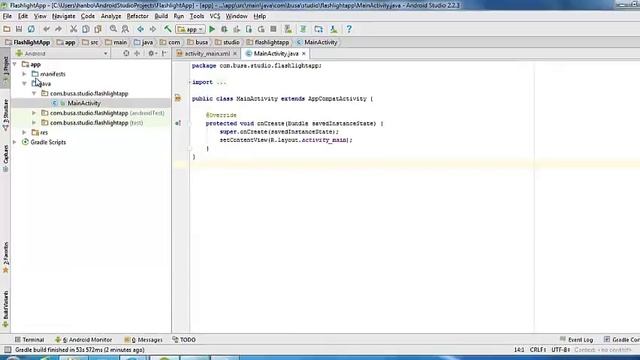Click the Help question mark icon

pos(349,29)
